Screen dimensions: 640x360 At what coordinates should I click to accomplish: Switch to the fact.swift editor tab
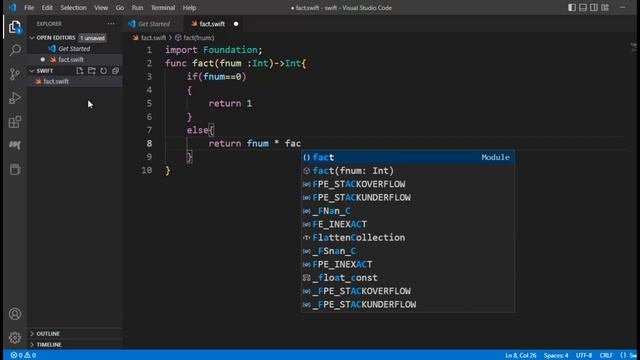[212, 24]
